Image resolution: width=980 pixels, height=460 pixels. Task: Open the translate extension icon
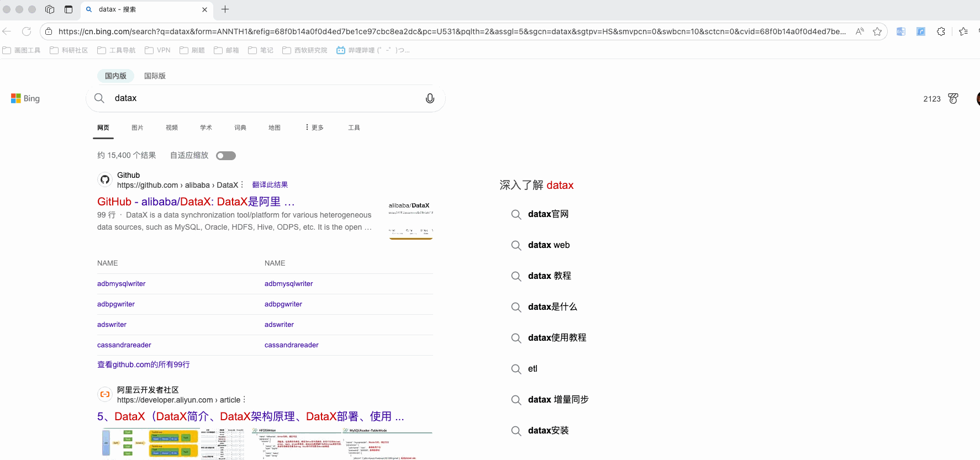[x=901, y=31]
